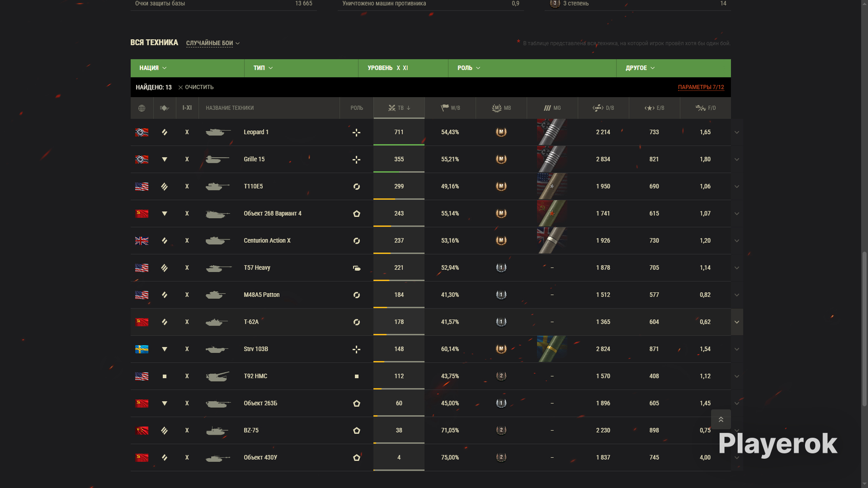Click the scroll-to-top arrow button
This screenshot has height=488, width=868.
coord(721,420)
